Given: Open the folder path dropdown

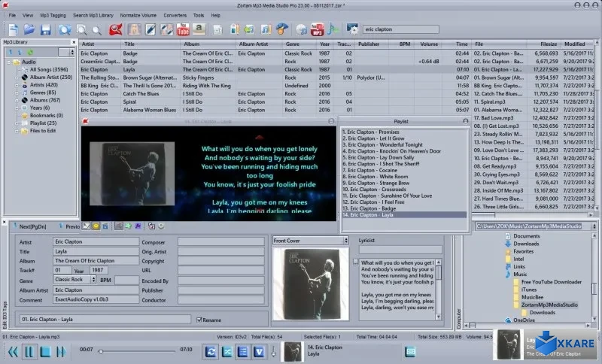Looking at the screenshot, I should point(594,226).
